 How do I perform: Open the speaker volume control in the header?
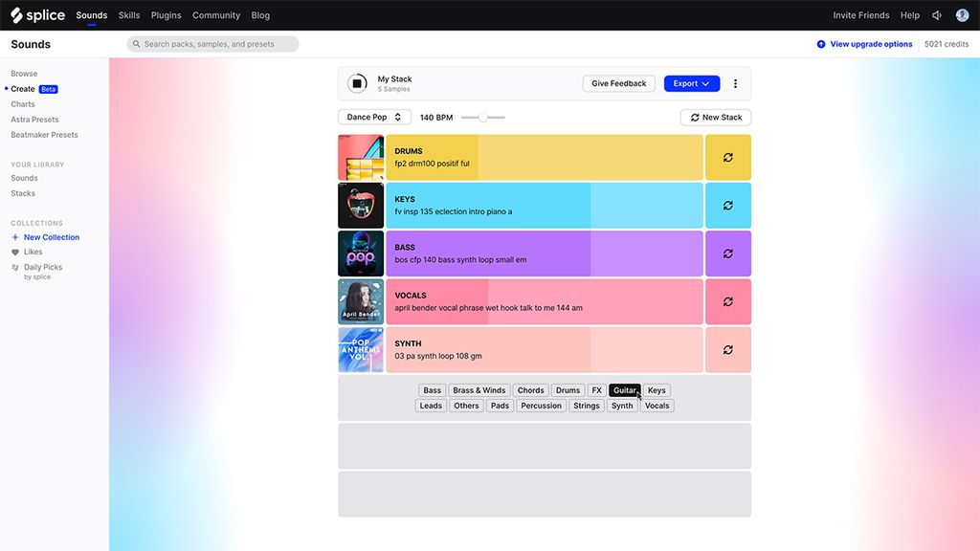click(x=936, y=14)
